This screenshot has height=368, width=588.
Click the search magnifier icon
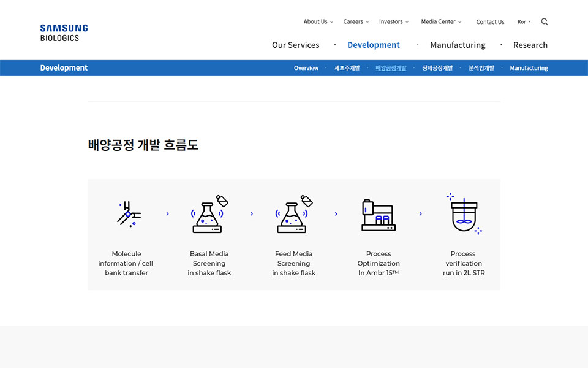pyautogui.click(x=545, y=21)
